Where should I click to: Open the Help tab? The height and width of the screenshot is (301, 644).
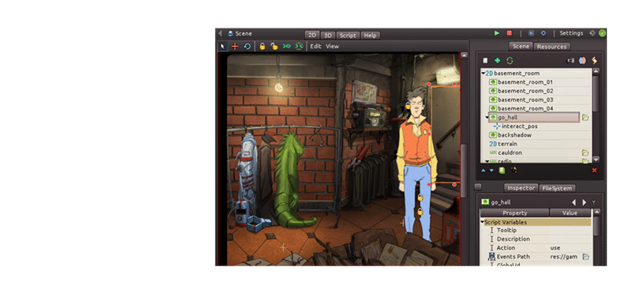tap(370, 36)
